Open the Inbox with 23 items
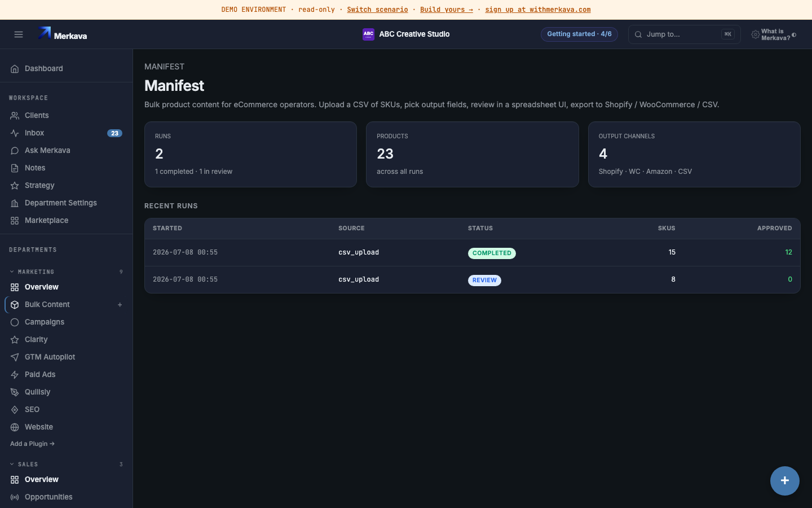Image resolution: width=812 pixels, height=508 pixels. click(67, 133)
